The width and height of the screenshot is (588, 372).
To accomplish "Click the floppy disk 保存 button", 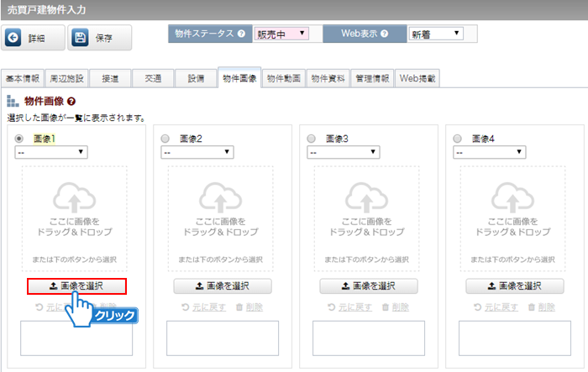I will (100, 38).
